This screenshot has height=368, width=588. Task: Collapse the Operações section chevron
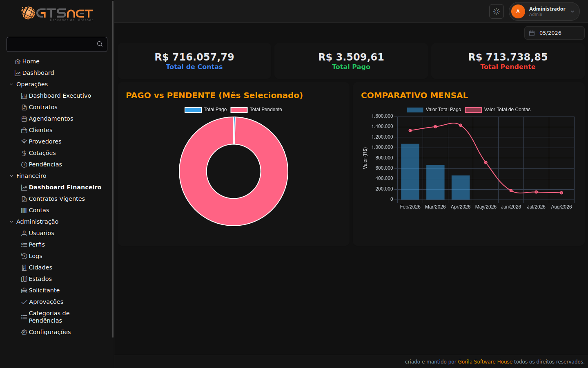click(x=11, y=85)
